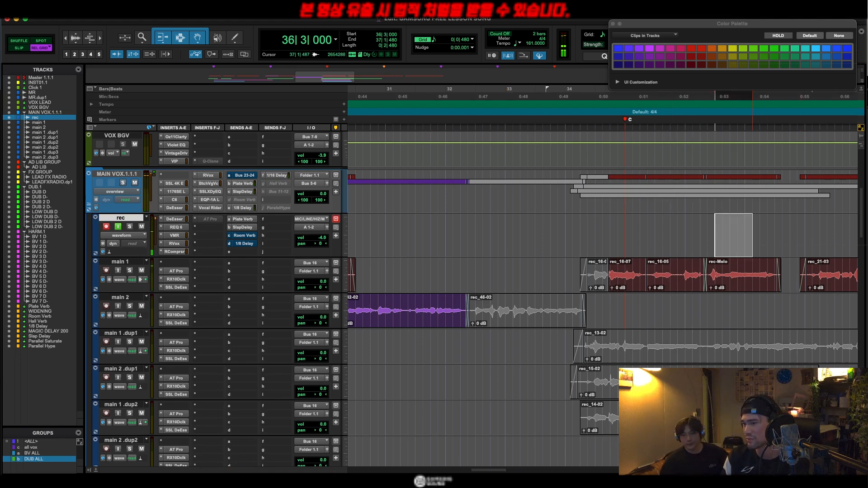868x488 pixels.
Task: Select the Zoomer magnifier tool
Action: (142, 38)
